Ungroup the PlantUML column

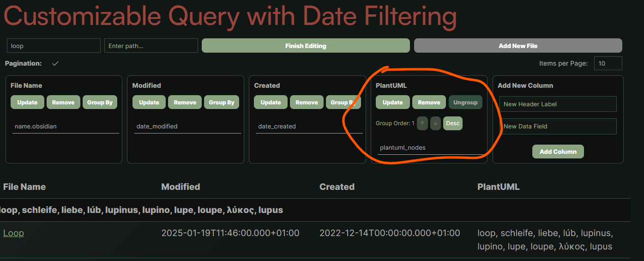coord(465,103)
